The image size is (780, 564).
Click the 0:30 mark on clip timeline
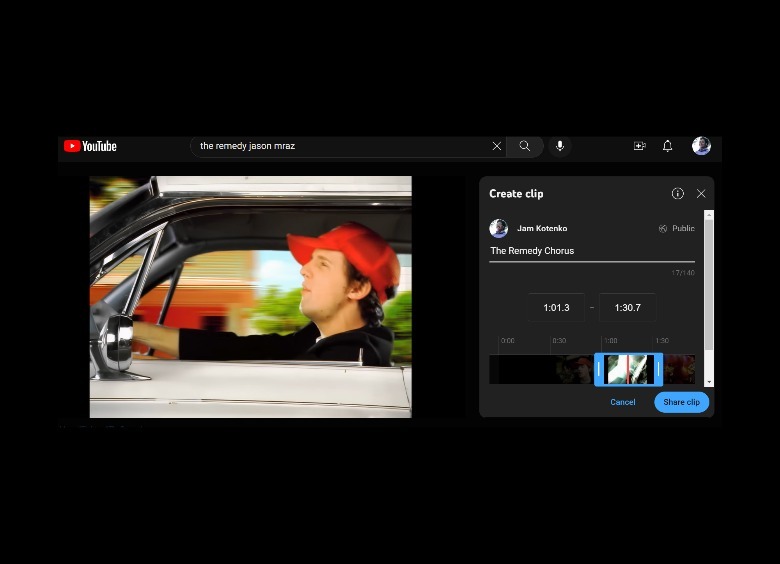[x=559, y=341]
